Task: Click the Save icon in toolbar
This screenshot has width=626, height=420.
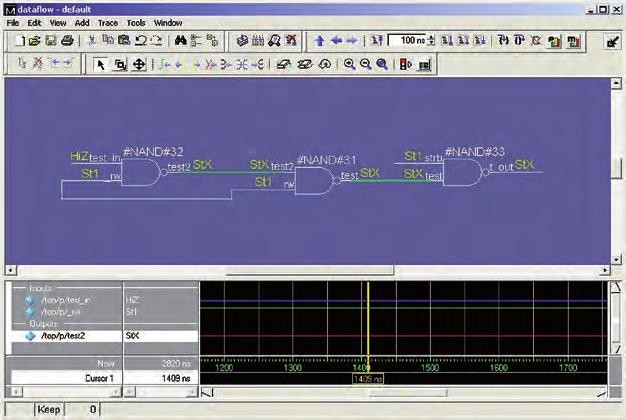Action: [x=51, y=41]
